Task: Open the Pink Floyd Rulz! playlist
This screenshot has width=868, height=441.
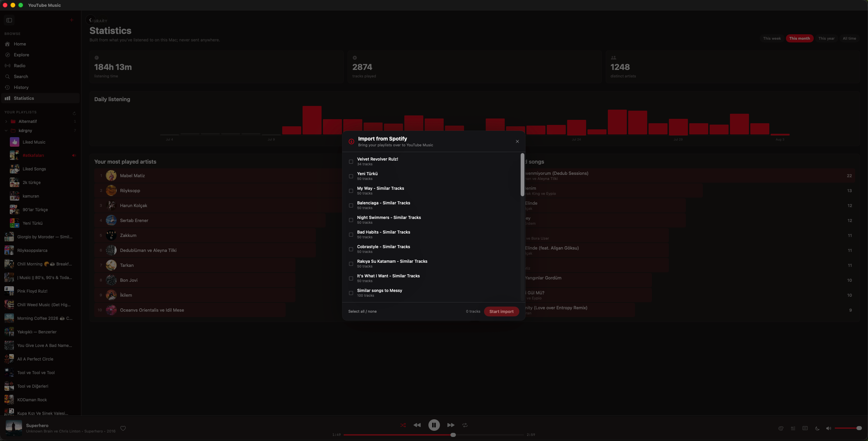Action: (x=40, y=291)
